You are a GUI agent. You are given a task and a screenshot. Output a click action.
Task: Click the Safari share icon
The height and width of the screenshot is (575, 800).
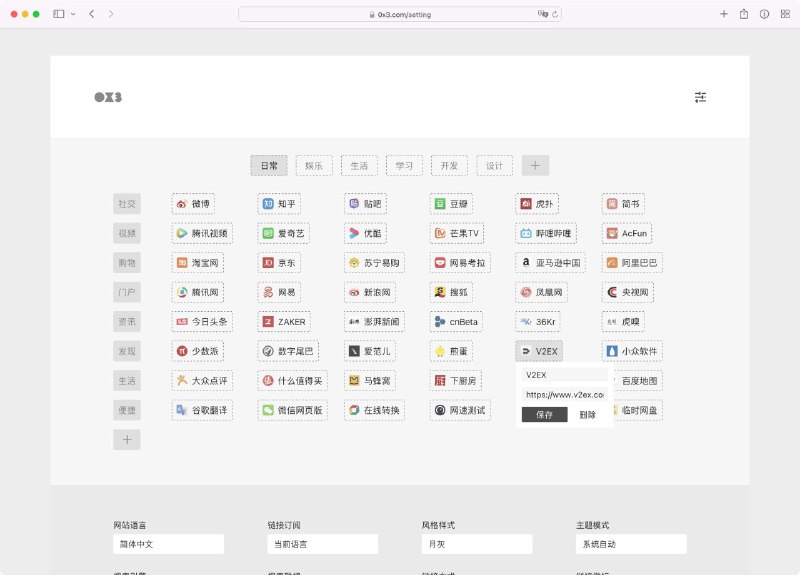(744, 14)
